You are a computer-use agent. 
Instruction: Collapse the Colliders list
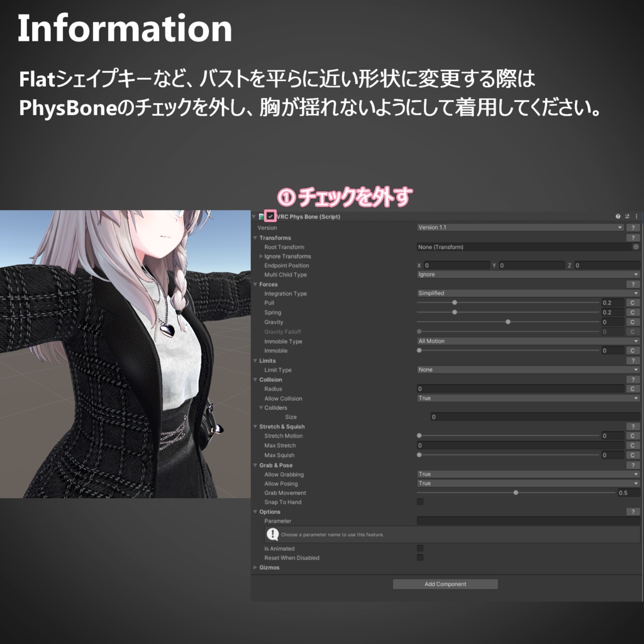[x=261, y=408]
